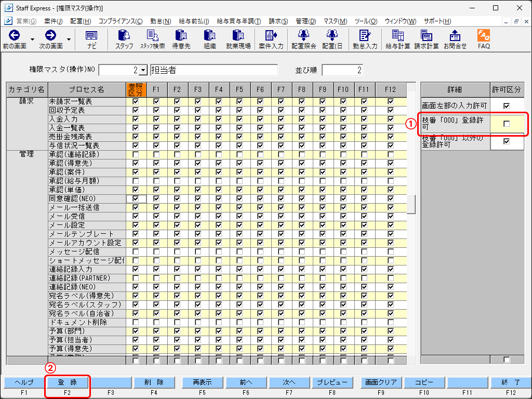Go forward with the 次の画面 arrow icon

point(50,35)
